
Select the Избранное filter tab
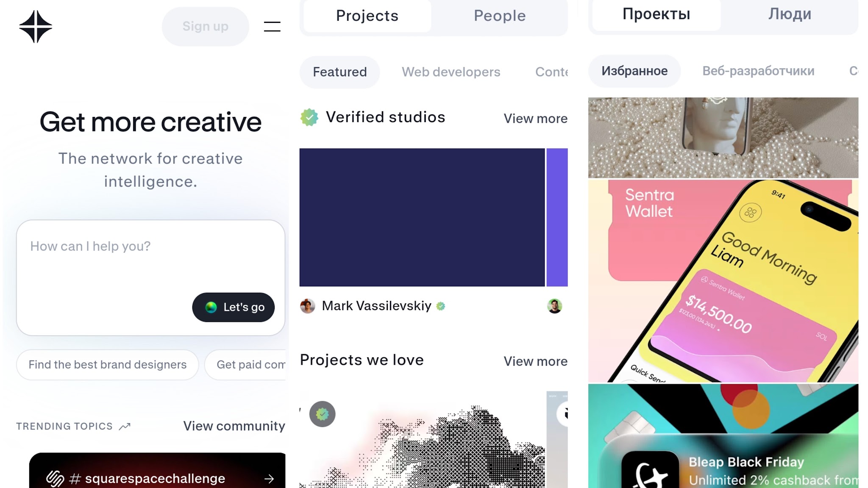pos(634,71)
